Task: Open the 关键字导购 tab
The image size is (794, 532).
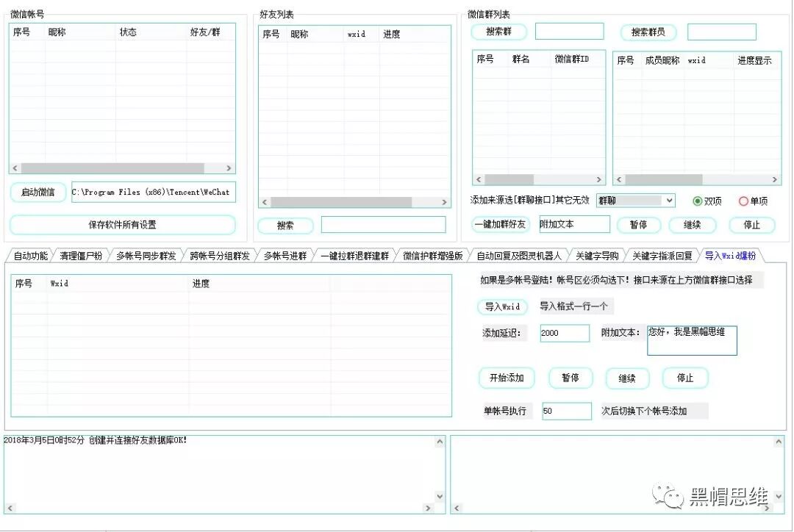Action: tap(597, 255)
